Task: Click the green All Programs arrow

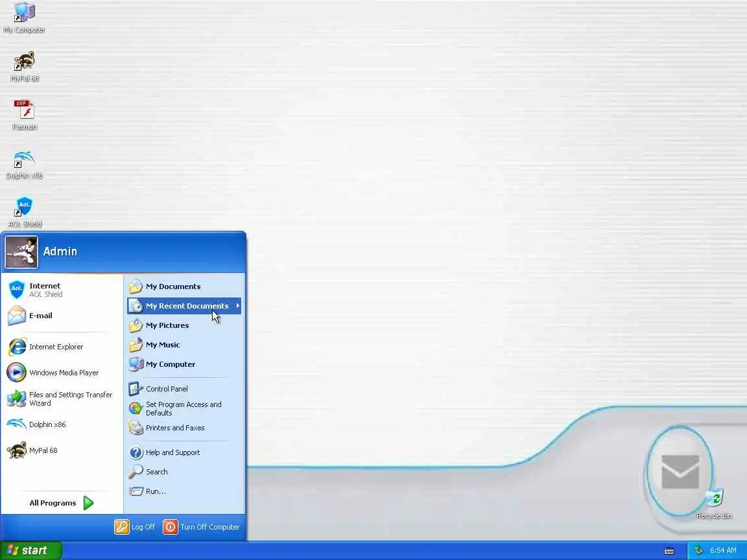Action: (88, 503)
